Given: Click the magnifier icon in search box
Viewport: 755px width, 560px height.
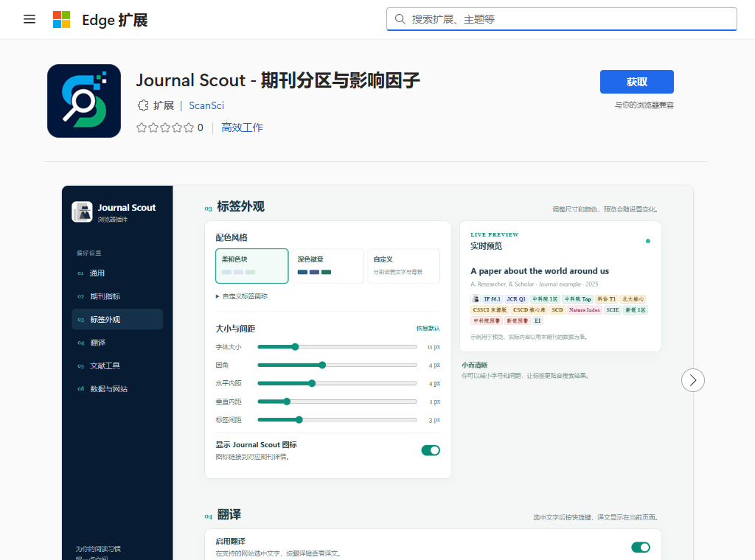Looking at the screenshot, I should click(400, 19).
